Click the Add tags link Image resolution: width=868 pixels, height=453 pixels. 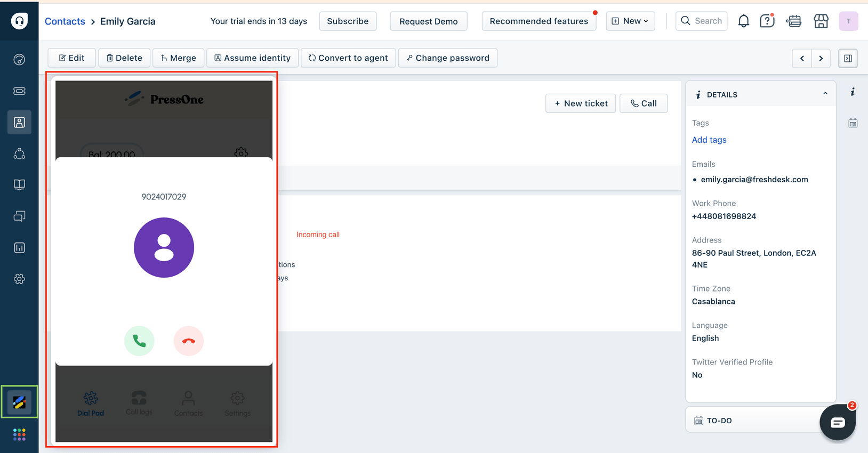709,140
